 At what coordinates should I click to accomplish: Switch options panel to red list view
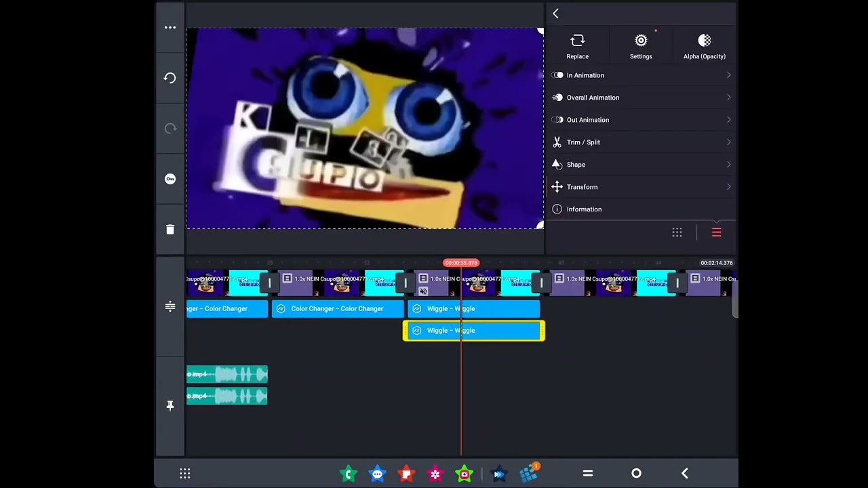coord(716,232)
